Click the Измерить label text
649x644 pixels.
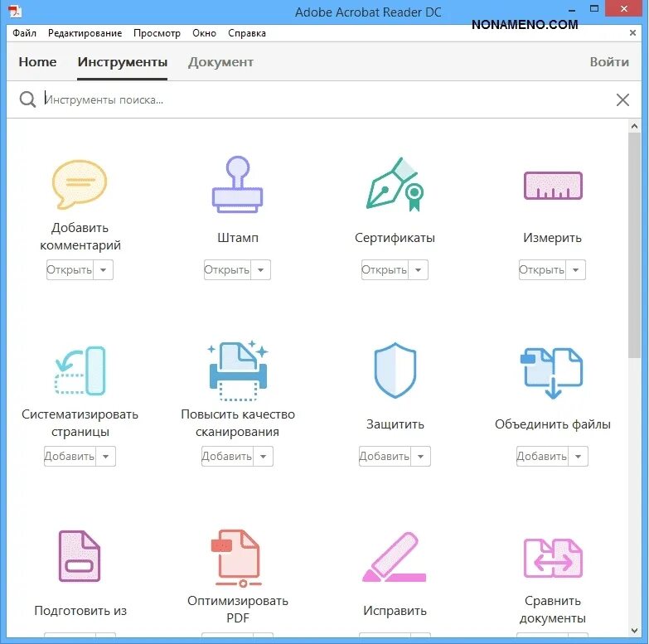coord(553,238)
